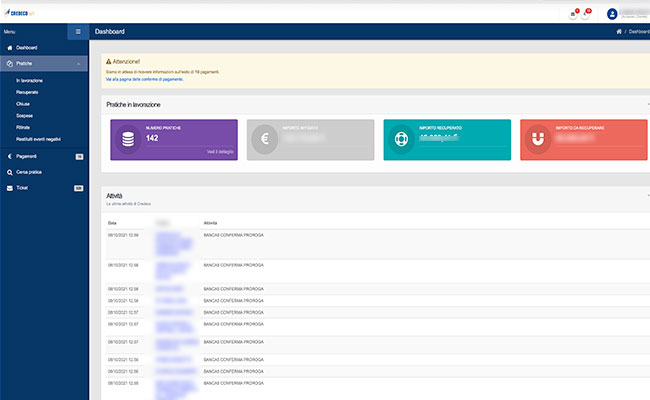
Task: Open first blurred activity link in table
Action: [x=174, y=245]
